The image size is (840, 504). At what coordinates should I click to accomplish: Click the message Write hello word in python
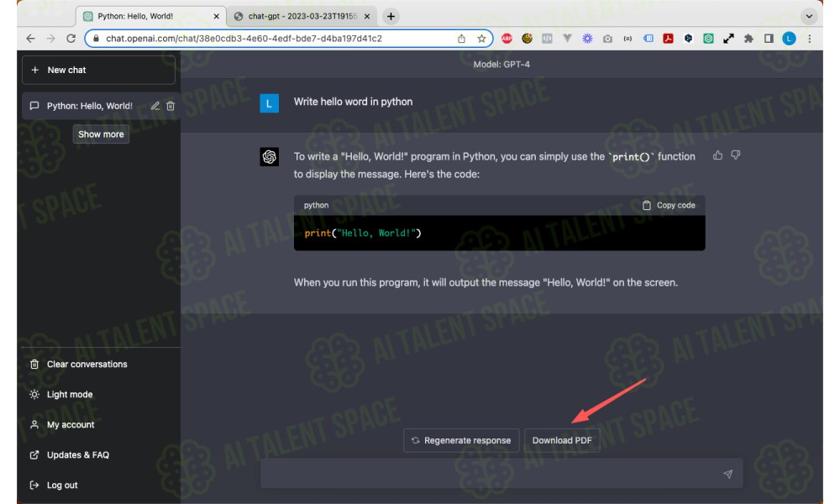tap(353, 102)
